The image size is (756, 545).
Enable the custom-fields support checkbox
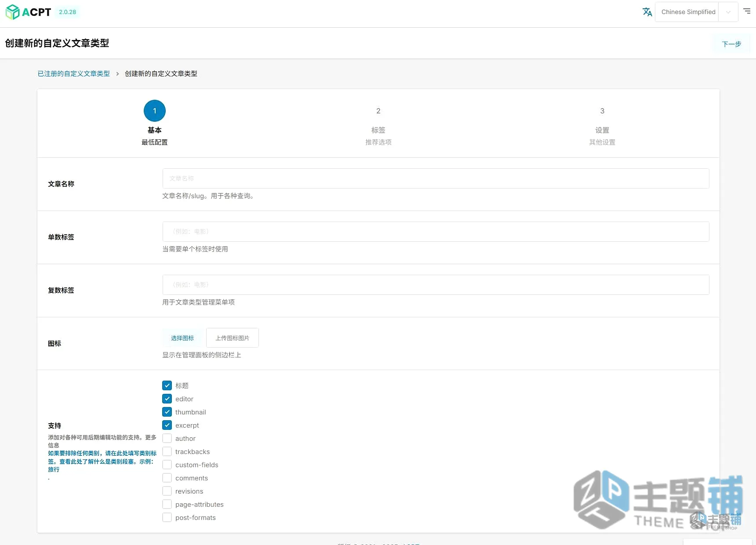167,465
